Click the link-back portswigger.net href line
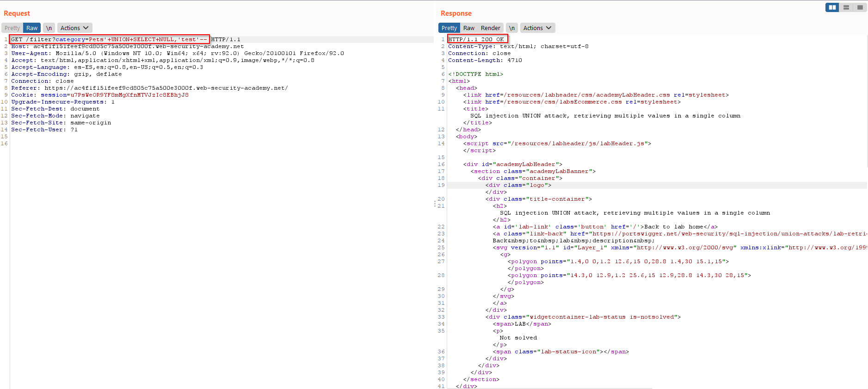 [x=680, y=234]
